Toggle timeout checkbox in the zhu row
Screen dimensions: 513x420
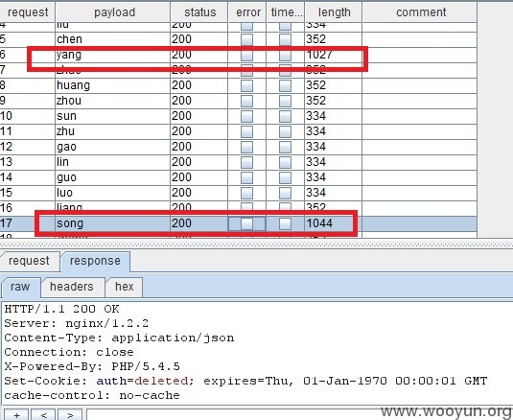coord(286,131)
